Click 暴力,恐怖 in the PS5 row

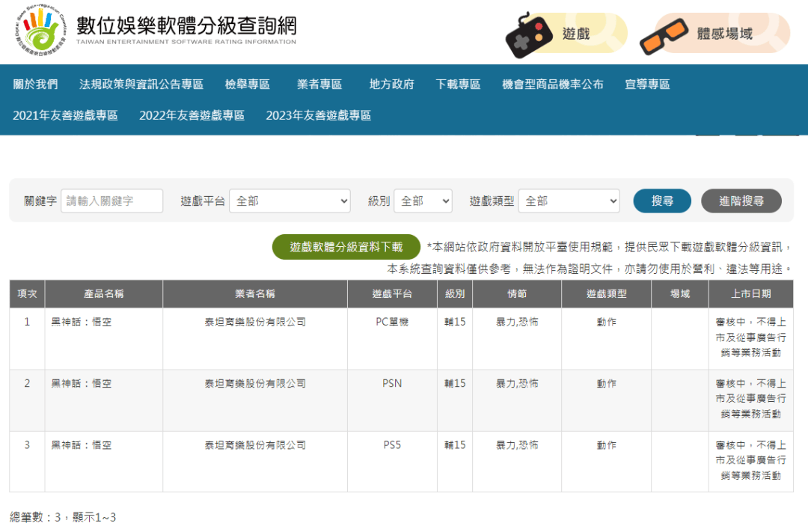(x=517, y=445)
